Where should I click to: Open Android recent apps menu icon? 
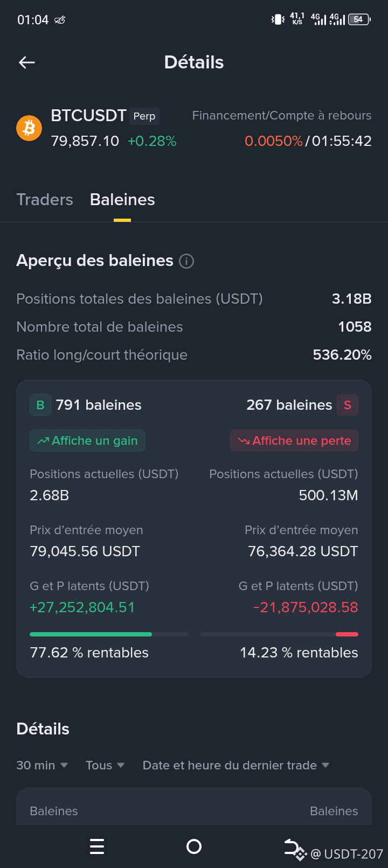click(x=97, y=846)
